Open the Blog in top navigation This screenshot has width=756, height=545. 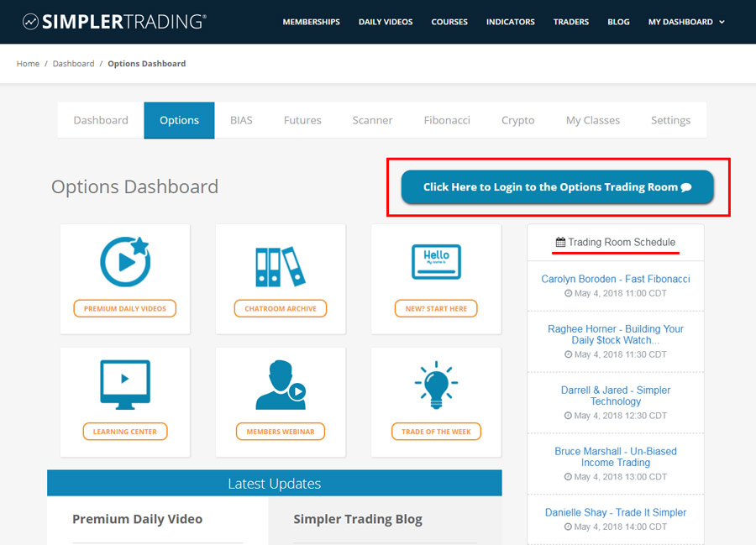[x=618, y=22]
